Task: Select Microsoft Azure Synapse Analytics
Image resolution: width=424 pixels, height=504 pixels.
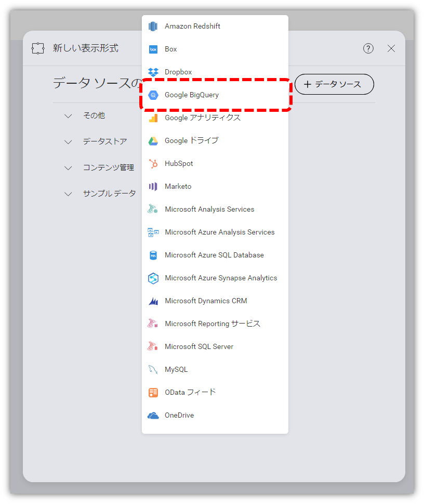Action: pos(215,278)
